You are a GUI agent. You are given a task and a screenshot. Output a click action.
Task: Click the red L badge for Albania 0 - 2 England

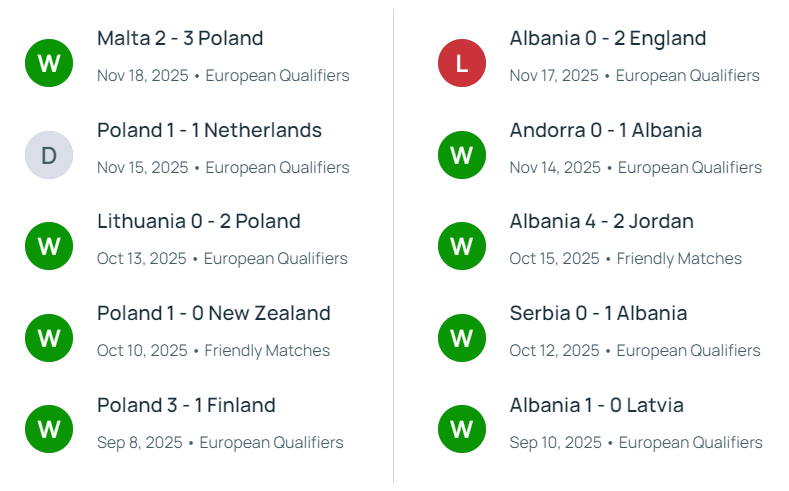461,63
